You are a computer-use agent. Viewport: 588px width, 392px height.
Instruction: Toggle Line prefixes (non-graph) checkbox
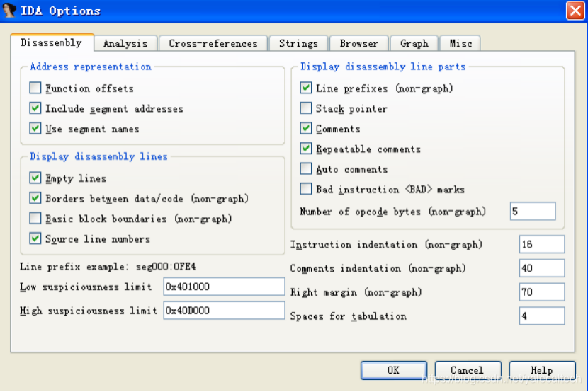[305, 88]
